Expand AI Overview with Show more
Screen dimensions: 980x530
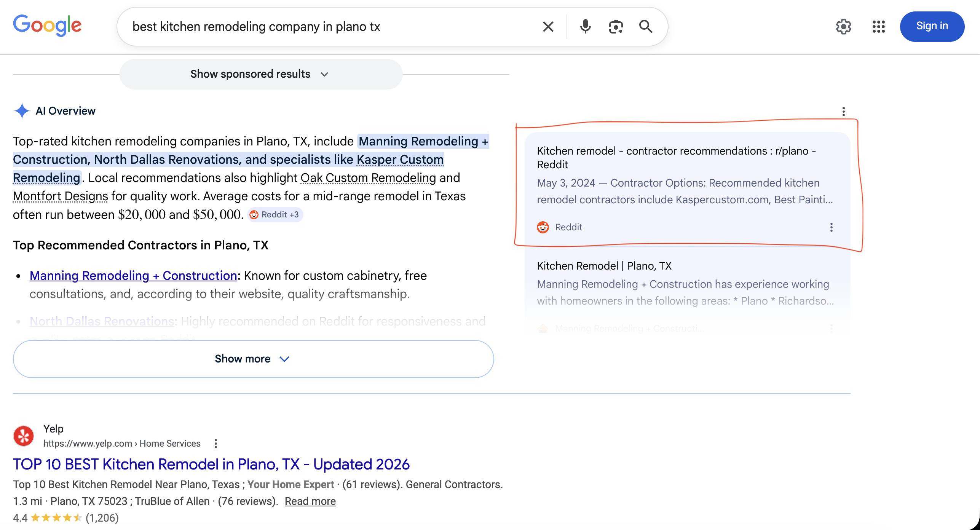(253, 359)
